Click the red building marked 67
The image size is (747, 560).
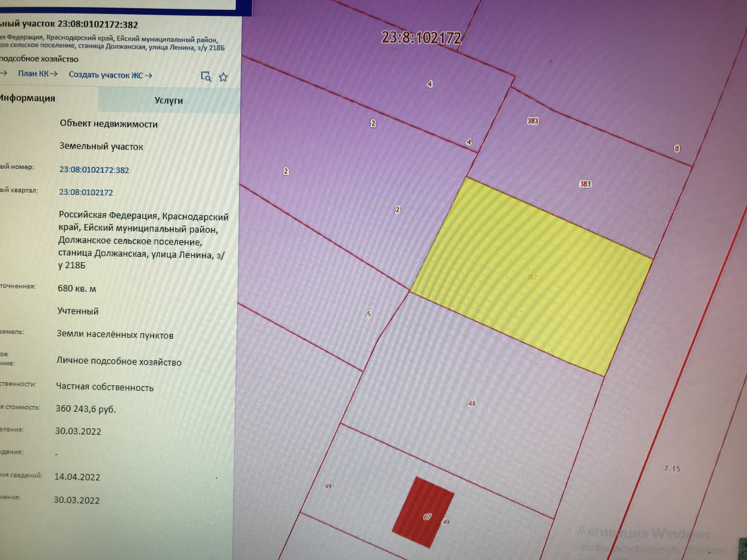424,512
